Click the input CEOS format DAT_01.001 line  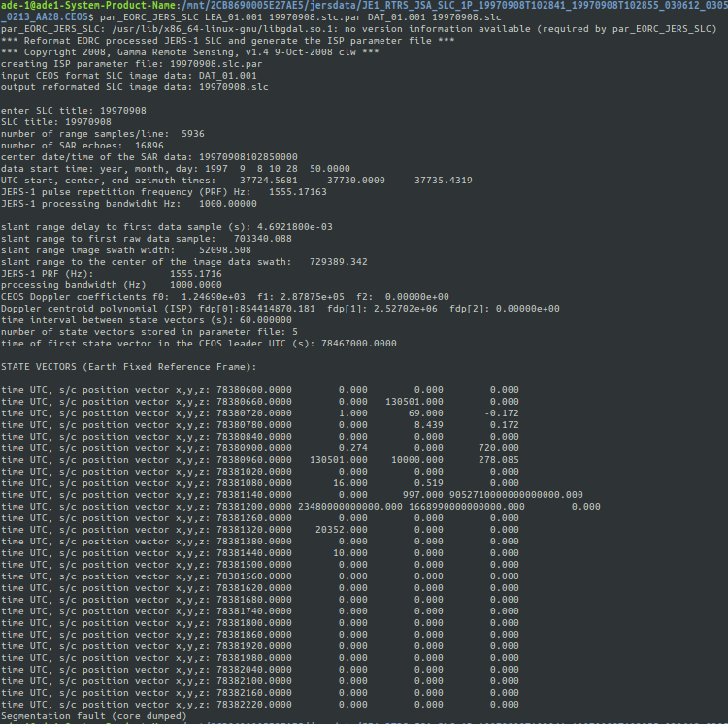(129, 76)
